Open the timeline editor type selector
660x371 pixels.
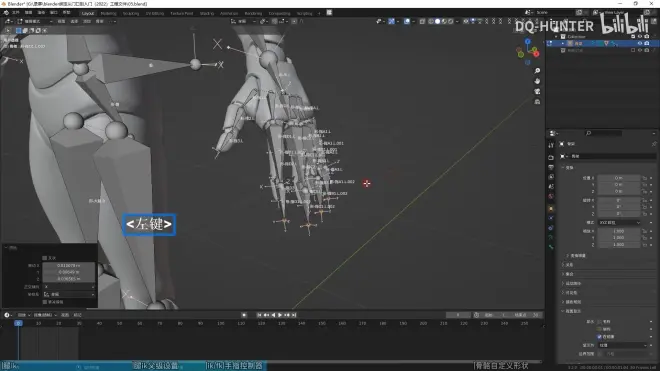[x=8, y=315]
